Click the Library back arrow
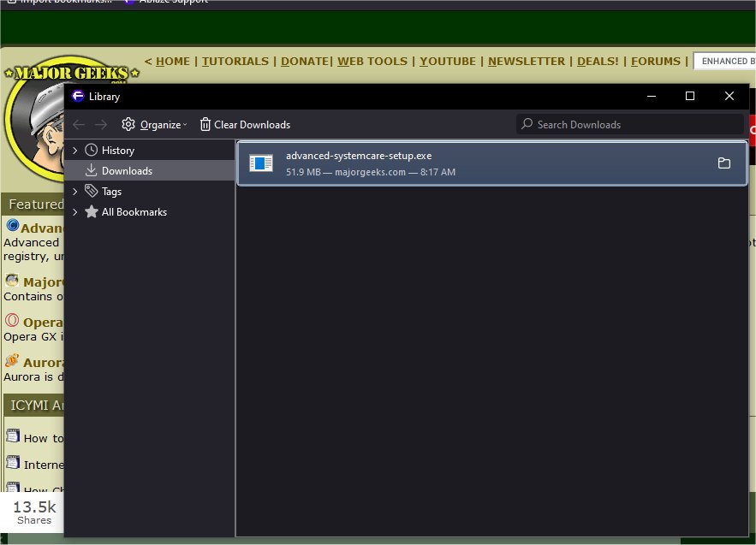The width and height of the screenshot is (756, 545). pos(79,125)
